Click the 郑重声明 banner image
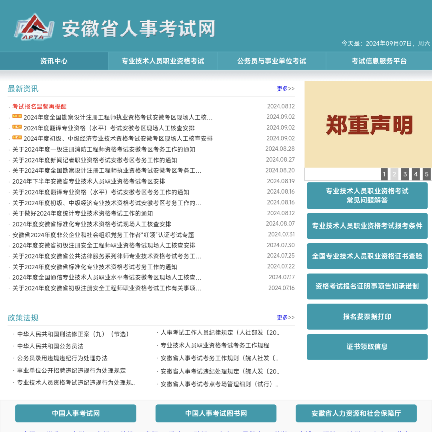 (x=368, y=124)
